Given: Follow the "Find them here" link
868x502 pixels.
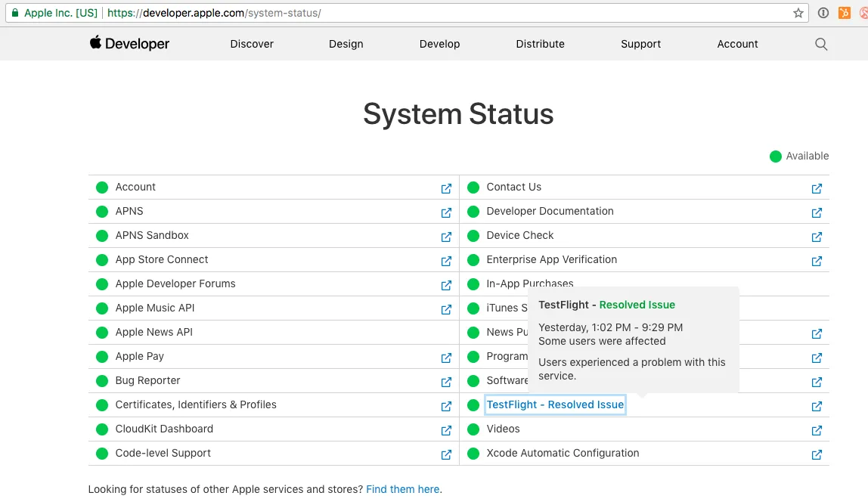Looking at the screenshot, I should tap(402, 489).
